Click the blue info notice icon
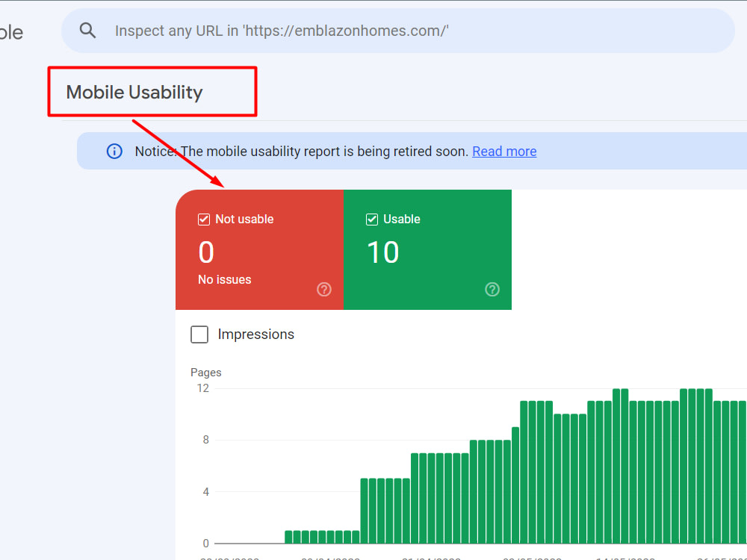Viewport: 747px width, 560px height. point(114,152)
